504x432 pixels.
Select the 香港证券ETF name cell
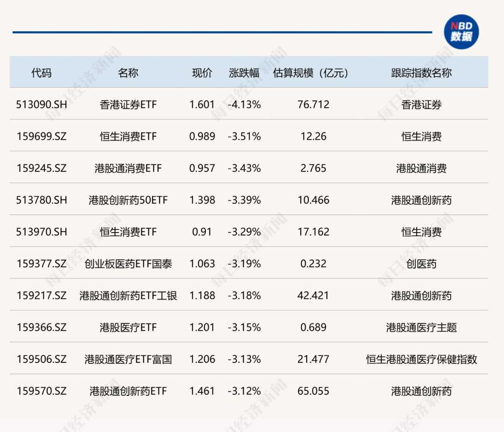tap(128, 105)
